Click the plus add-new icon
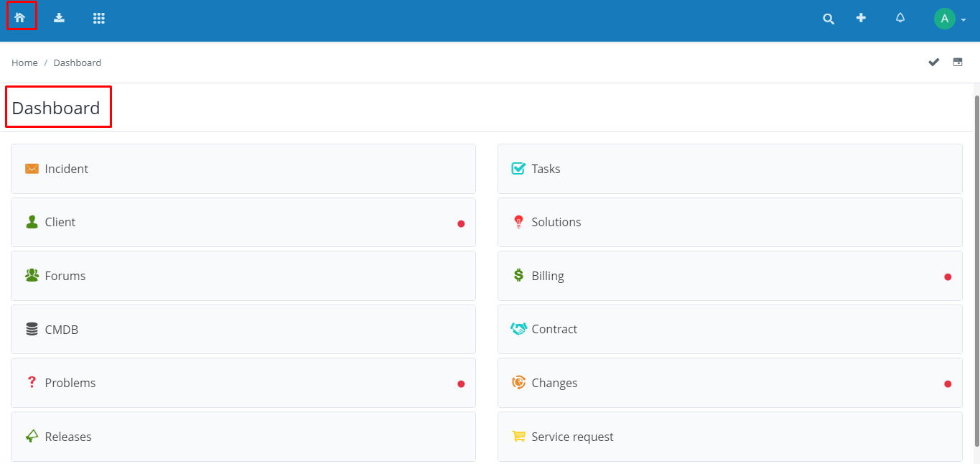Screen dimensions: 980x464 pos(861,18)
